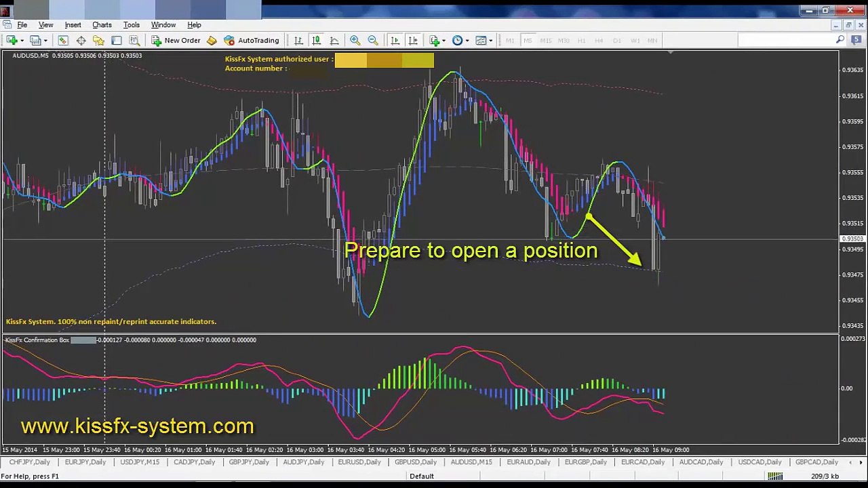Switch to GBPJPY,Daily chart tab

point(249,462)
